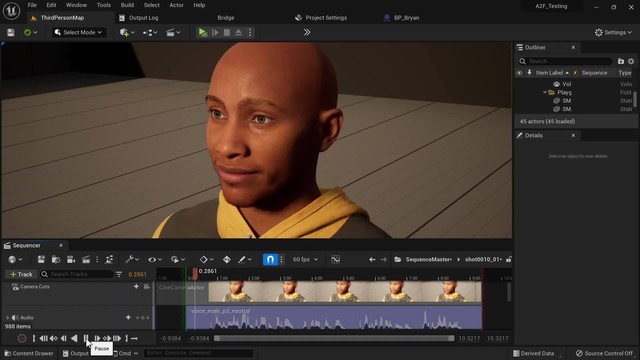Image resolution: width=640 pixels, height=360 pixels.
Task: Open the quick add content cube icon
Action: click(127, 32)
